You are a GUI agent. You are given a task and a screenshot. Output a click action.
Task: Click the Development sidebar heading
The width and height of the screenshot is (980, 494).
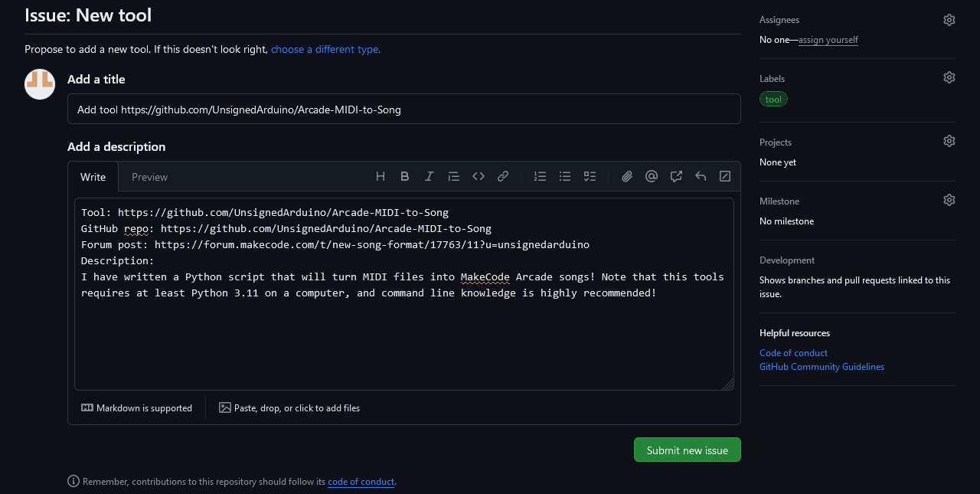(787, 260)
